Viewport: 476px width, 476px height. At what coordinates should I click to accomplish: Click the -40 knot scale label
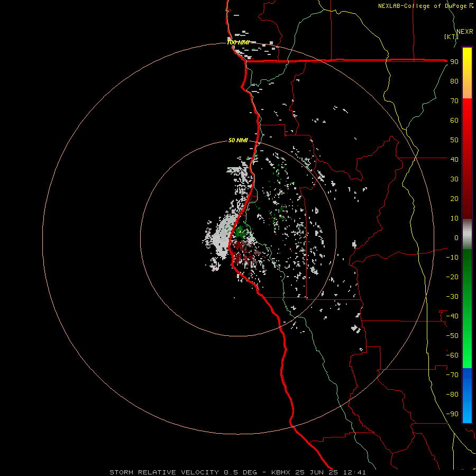(452, 316)
